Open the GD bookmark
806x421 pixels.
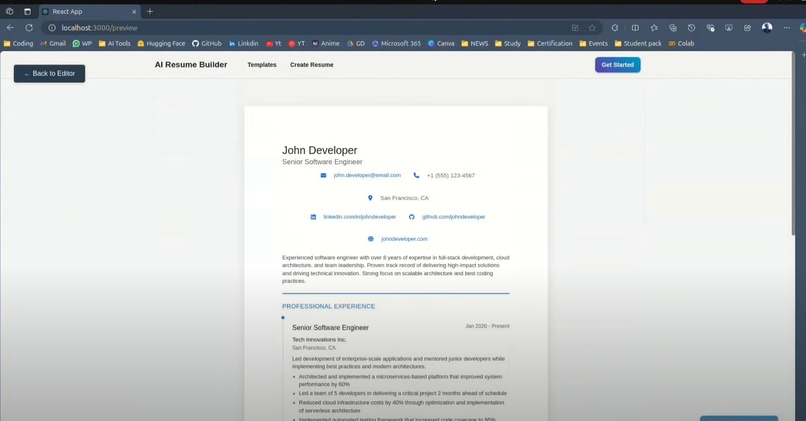tap(356, 44)
